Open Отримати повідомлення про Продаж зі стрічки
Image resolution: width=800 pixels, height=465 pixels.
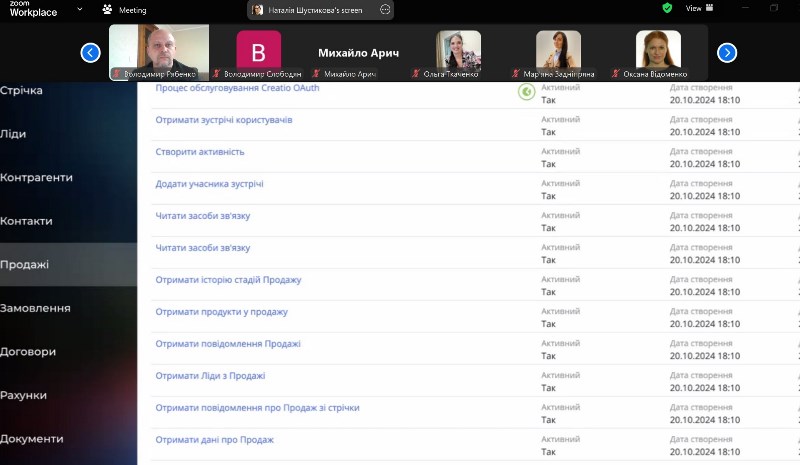point(258,408)
